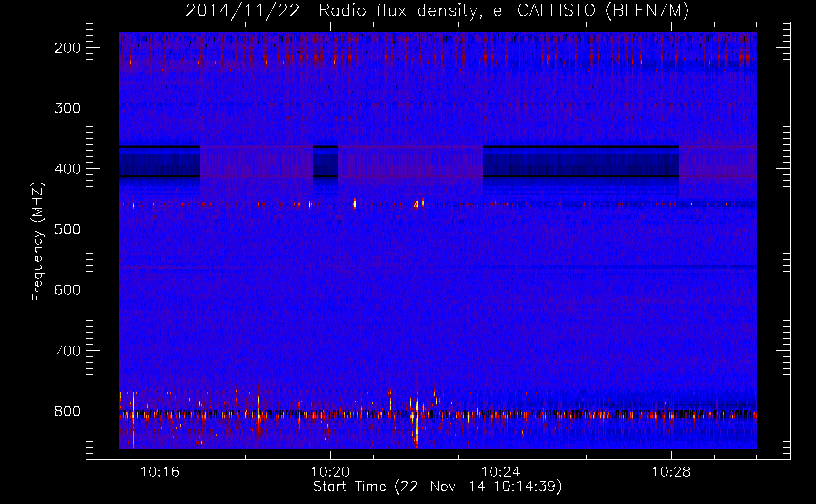Select the 600 frequency tick label
The height and width of the screenshot is (504, 816).
[x=67, y=290]
